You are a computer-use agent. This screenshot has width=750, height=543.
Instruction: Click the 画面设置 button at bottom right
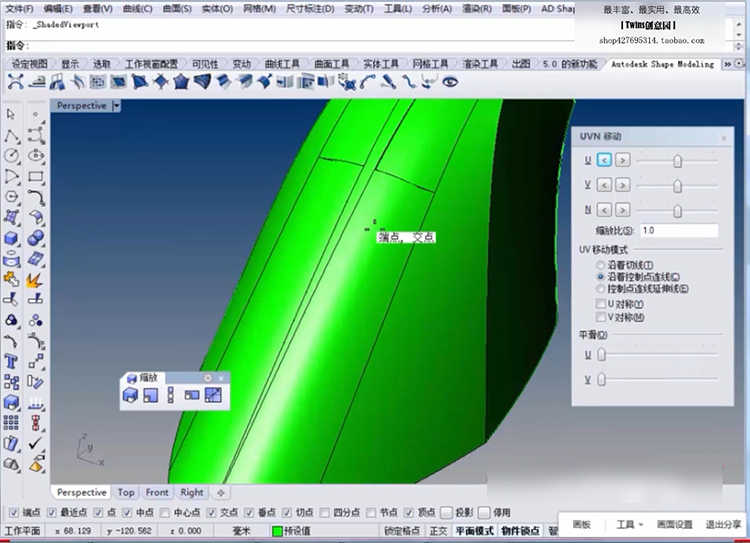click(x=674, y=524)
